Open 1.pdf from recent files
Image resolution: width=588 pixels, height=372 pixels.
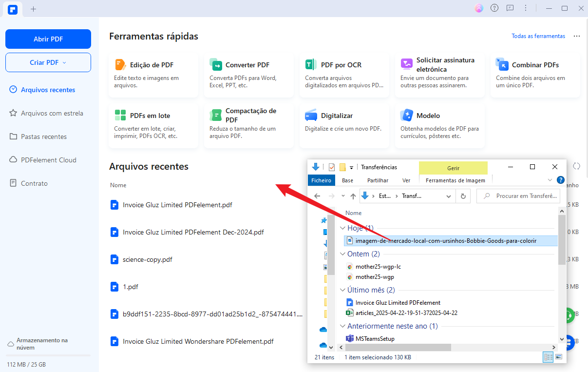pos(131,287)
